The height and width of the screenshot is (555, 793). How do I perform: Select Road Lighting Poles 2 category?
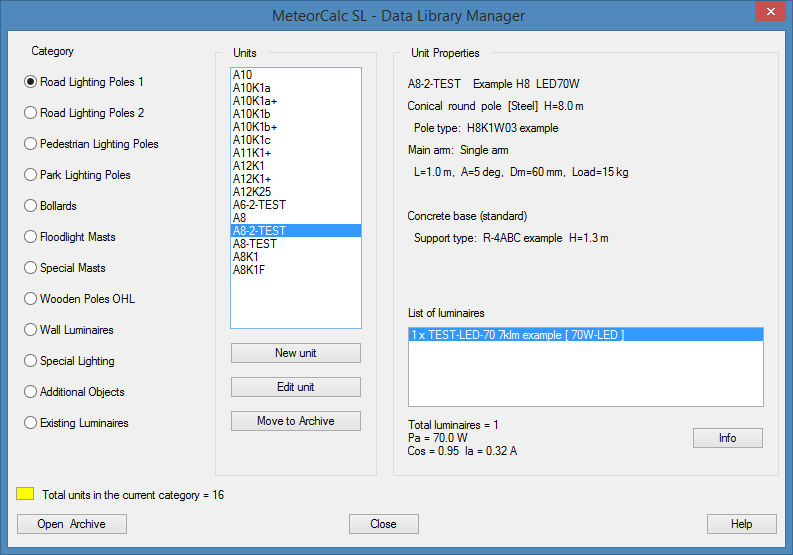tap(84, 113)
